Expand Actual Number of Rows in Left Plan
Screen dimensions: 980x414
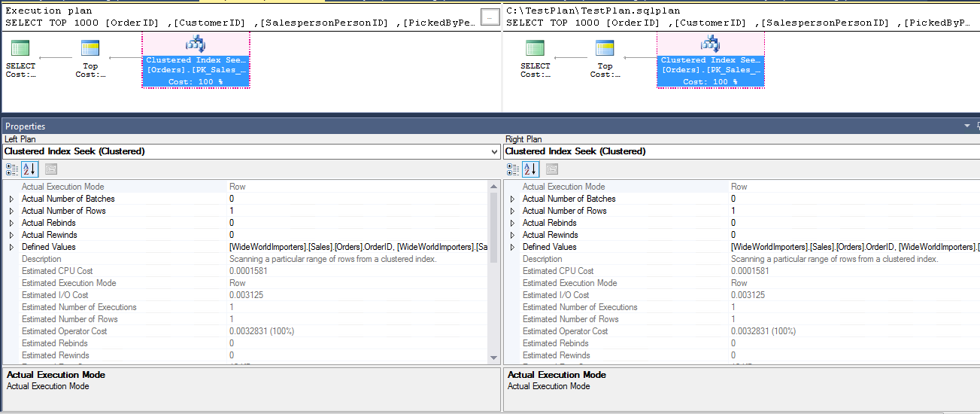[11, 211]
